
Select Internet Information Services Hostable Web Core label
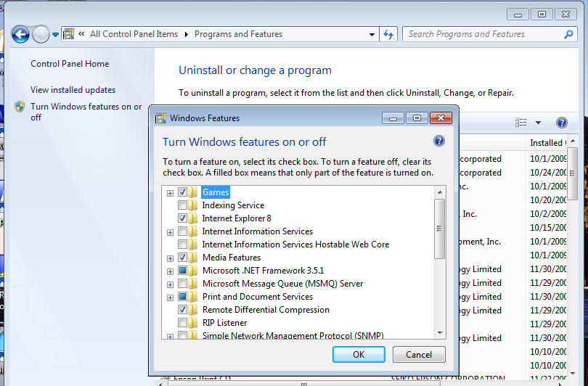[x=295, y=245]
